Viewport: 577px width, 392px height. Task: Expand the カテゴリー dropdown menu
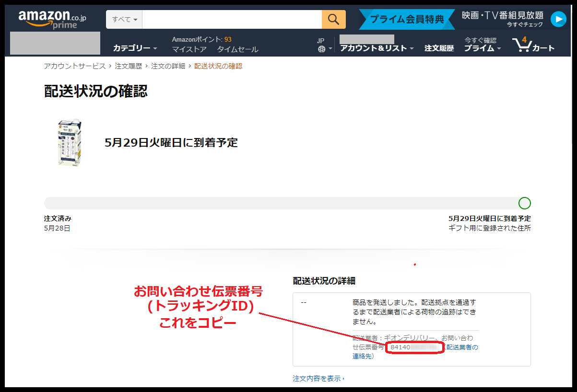135,48
